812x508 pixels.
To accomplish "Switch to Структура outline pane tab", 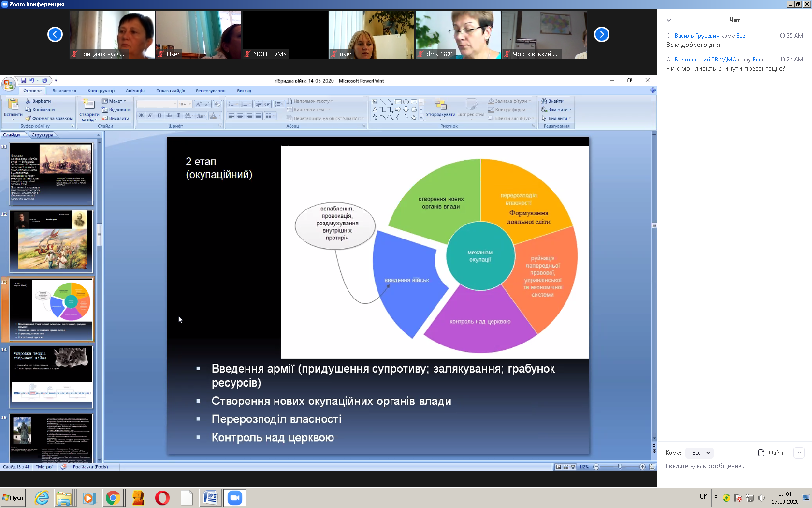I will click(x=43, y=135).
